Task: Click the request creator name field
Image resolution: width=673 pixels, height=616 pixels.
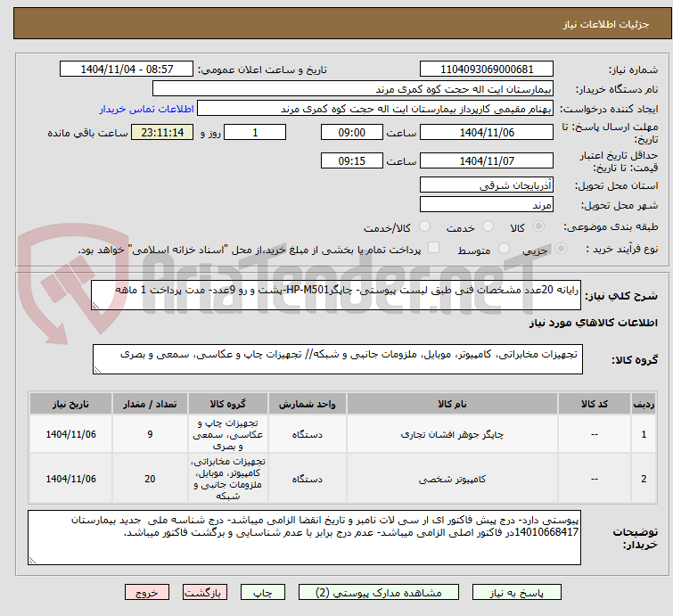Action: (375, 109)
